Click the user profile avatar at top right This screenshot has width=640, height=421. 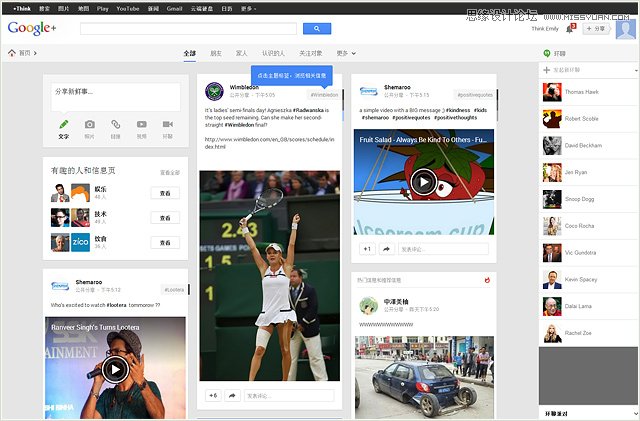(x=625, y=29)
